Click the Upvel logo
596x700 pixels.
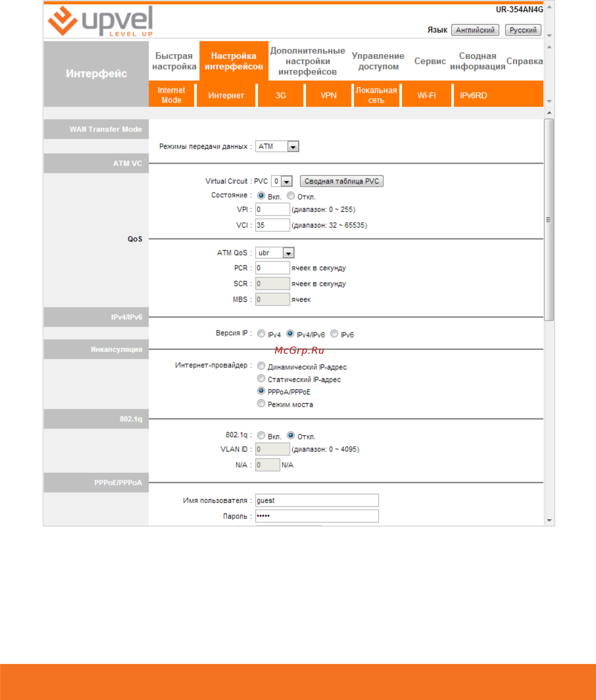100,21
